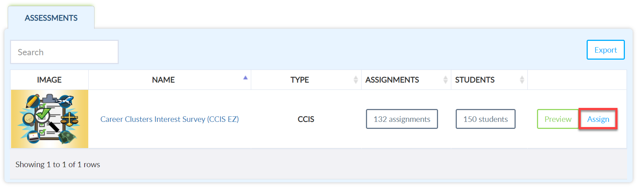
Task: Click the CCIS type cell
Action: click(306, 119)
